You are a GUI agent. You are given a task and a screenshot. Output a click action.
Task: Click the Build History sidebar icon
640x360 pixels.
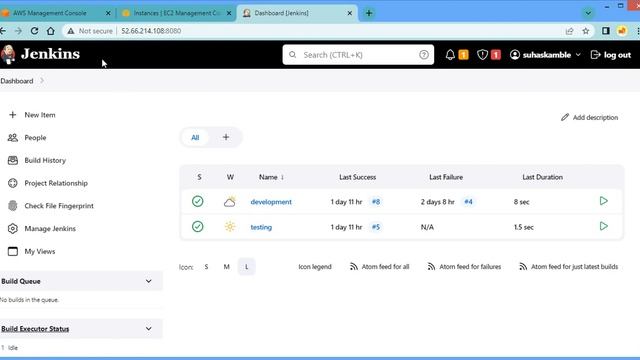(13, 160)
